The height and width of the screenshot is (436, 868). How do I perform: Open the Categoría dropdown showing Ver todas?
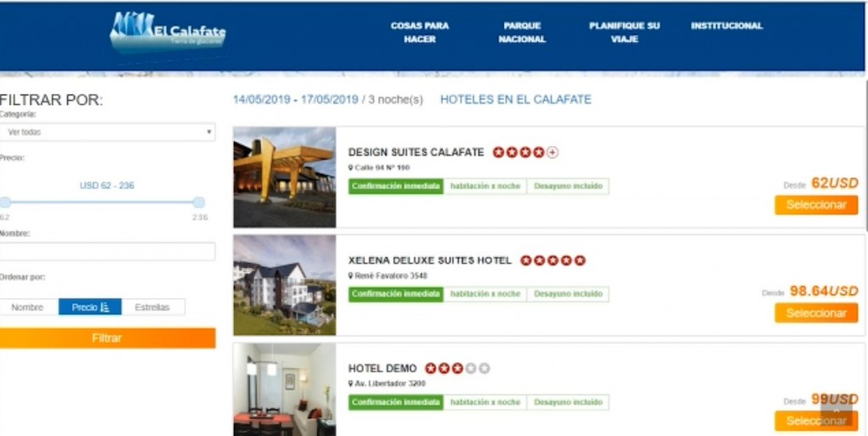[x=108, y=132]
